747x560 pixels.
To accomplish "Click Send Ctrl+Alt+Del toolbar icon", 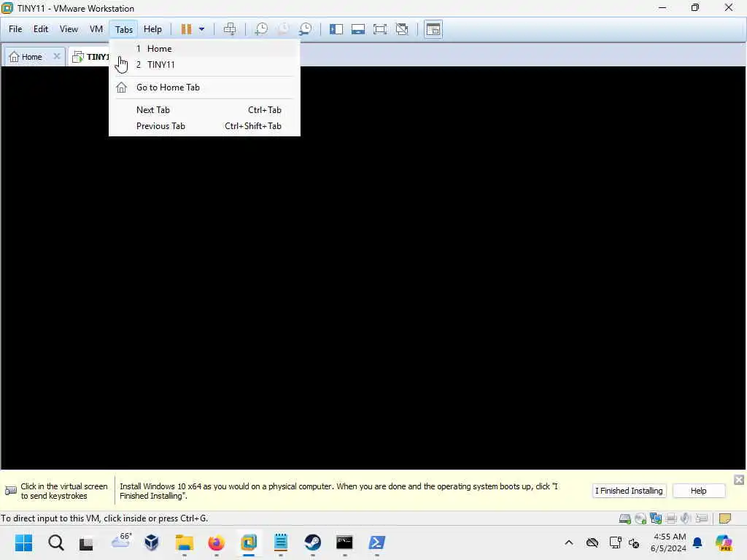I will 230,29.
